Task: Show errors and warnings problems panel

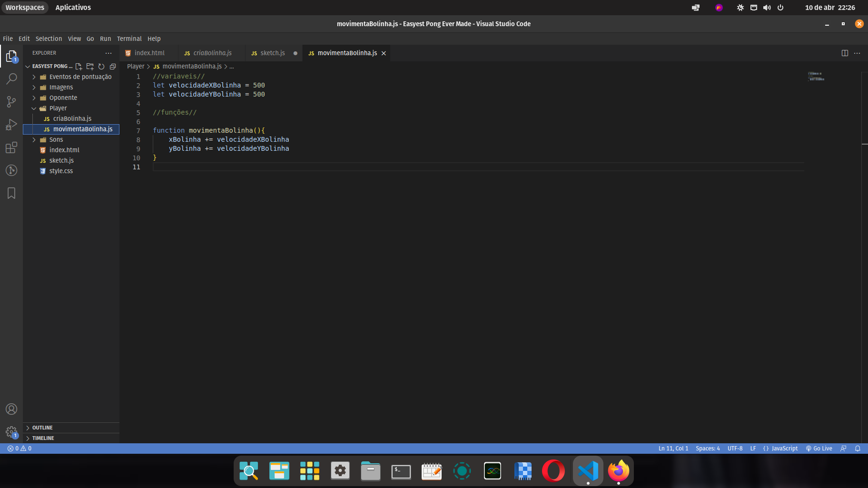Action: [x=20, y=449]
